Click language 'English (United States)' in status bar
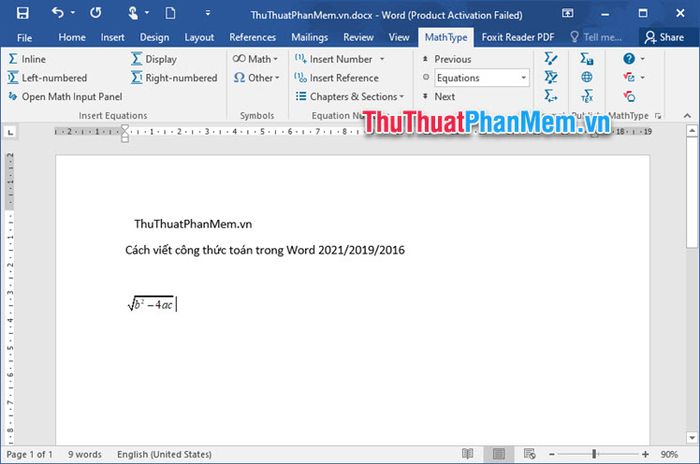 (164, 454)
